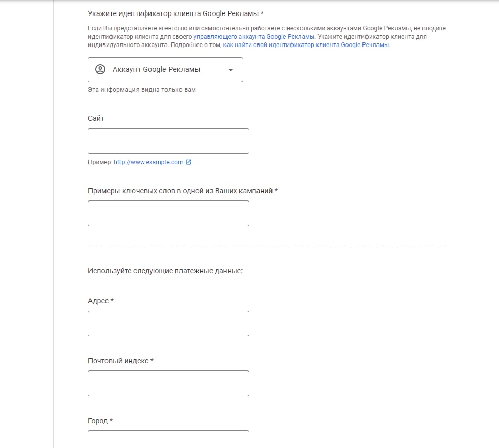
Task: Click the account avatar icon in the selector
Action: (x=100, y=69)
